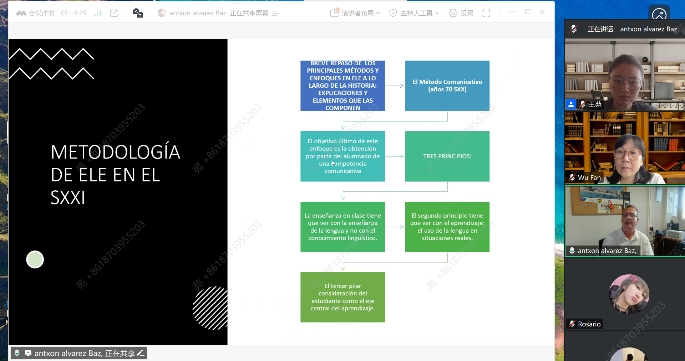This screenshot has width=685, height=361.
Task: Click the TRES PRINCIPIOS box on slide
Action: click(x=447, y=156)
